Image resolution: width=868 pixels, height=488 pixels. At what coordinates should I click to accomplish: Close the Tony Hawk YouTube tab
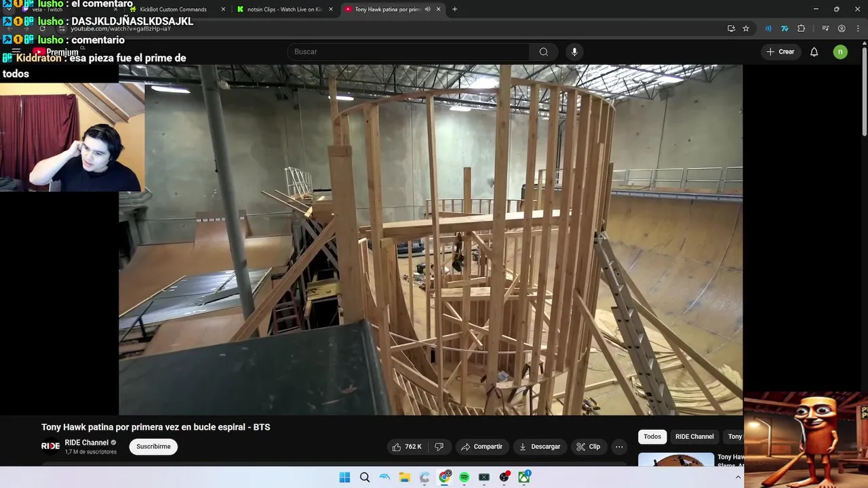[x=438, y=9]
